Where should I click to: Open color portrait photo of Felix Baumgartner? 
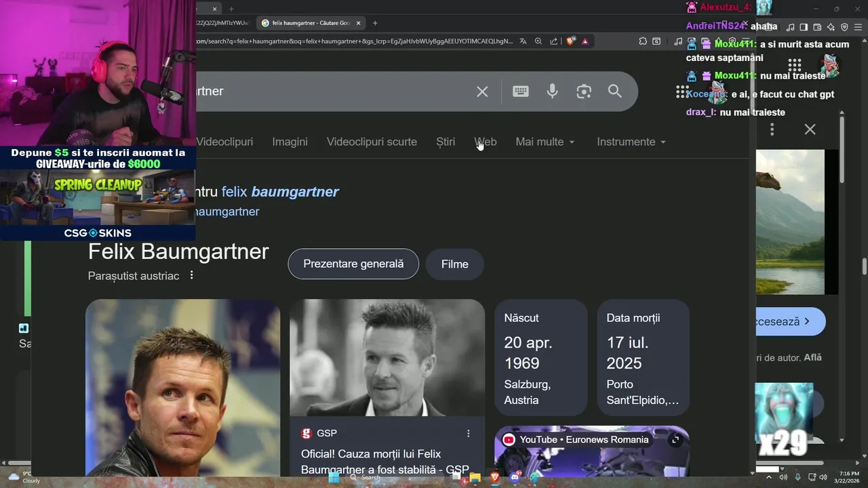click(x=182, y=388)
